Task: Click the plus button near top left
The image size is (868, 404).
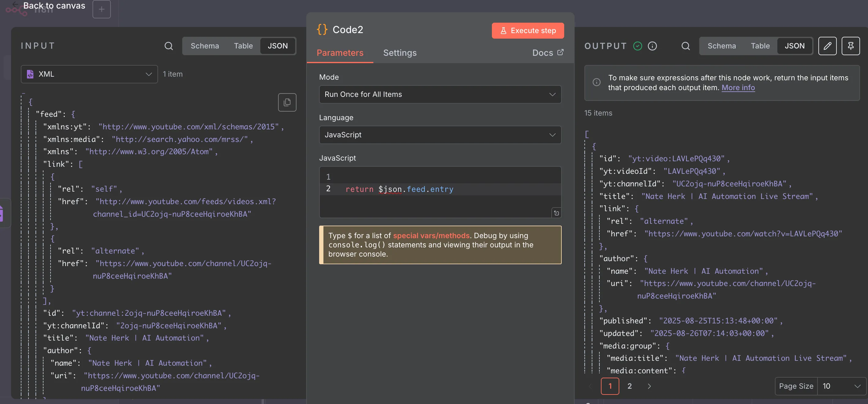Action: point(101,9)
